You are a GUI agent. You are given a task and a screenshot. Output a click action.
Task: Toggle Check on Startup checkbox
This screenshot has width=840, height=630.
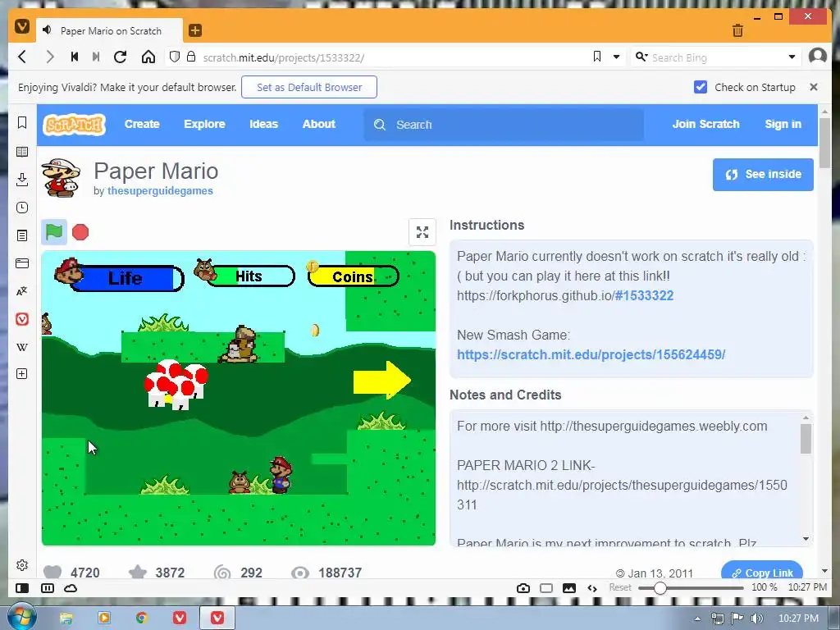click(701, 87)
